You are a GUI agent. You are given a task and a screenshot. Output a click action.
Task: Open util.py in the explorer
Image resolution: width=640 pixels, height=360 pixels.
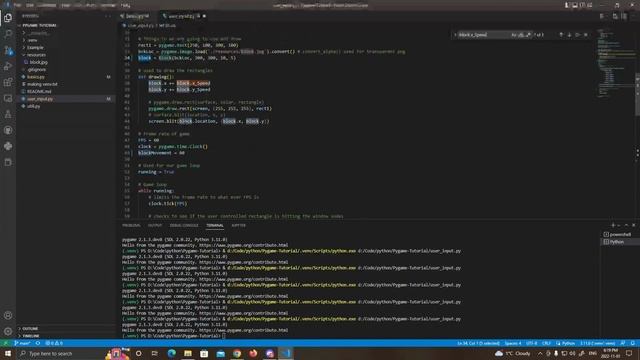click(x=33, y=106)
